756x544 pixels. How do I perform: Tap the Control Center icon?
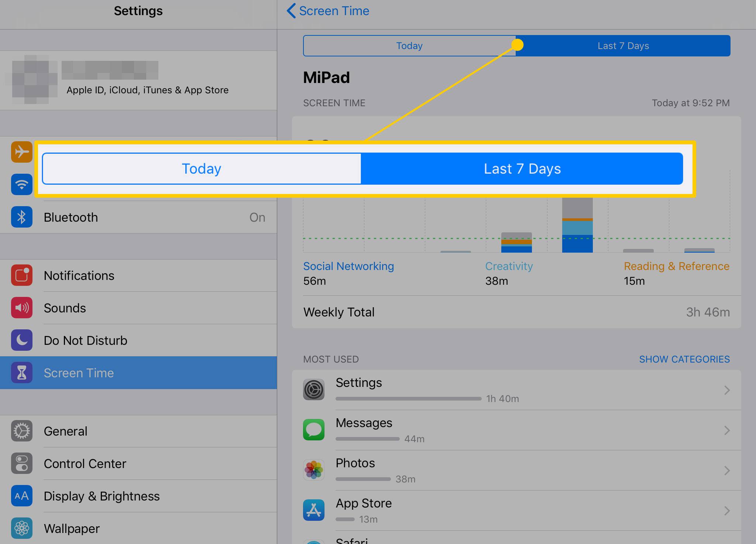[x=22, y=463]
